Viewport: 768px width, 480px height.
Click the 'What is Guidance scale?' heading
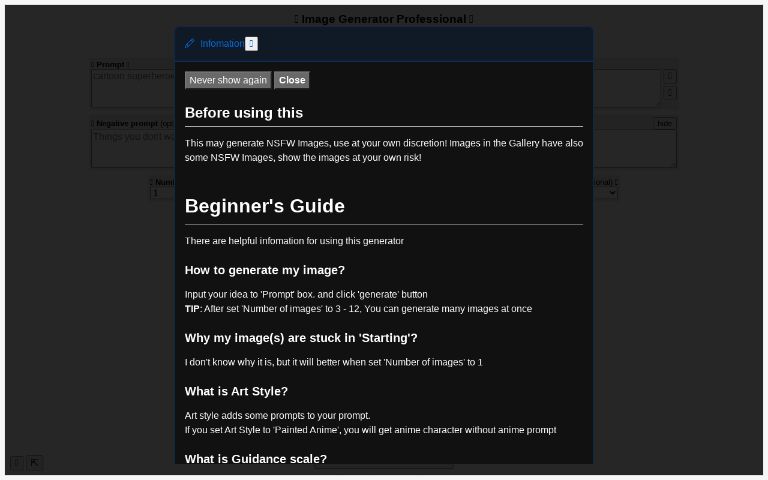coord(256,459)
